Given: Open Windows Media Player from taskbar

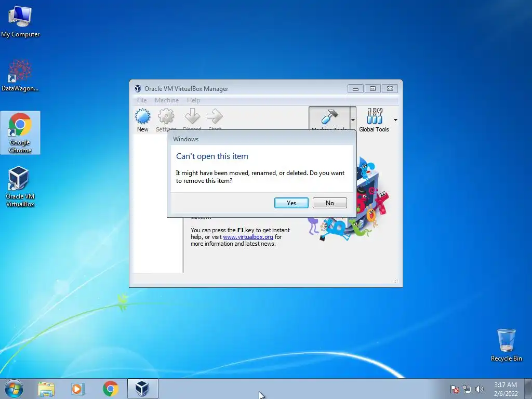Looking at the screenshot, I should pyautogui.click(x=78, y=389).
